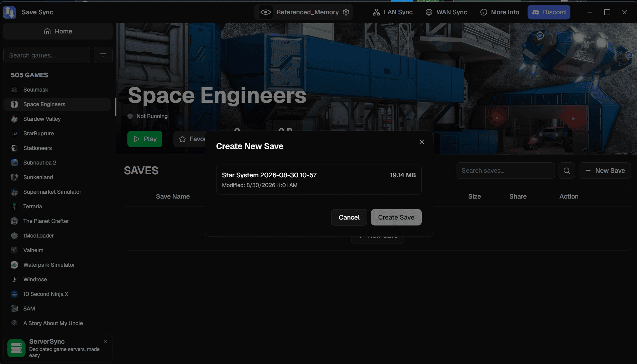
Task: Open the game list filter options
Action: pyautogui.click(x=103, y=55)
